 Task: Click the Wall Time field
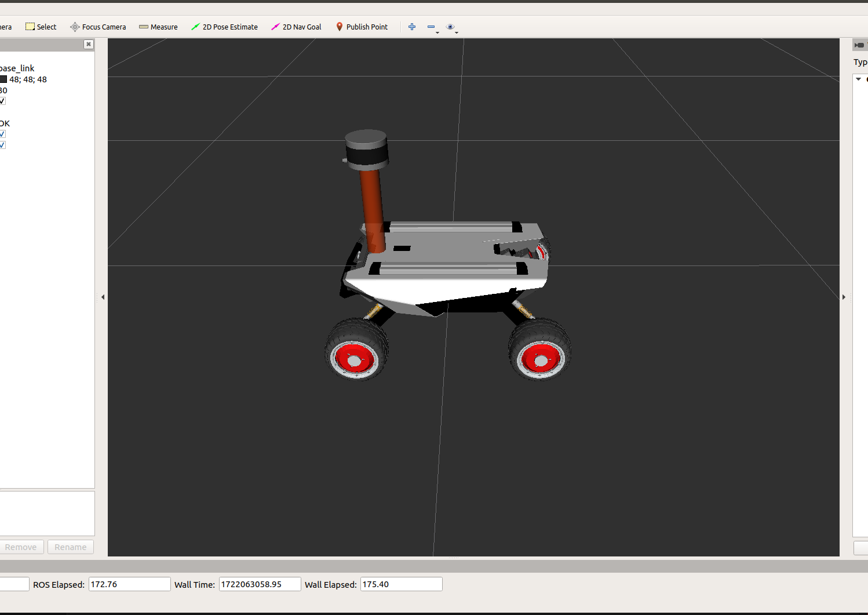[260, 584]
